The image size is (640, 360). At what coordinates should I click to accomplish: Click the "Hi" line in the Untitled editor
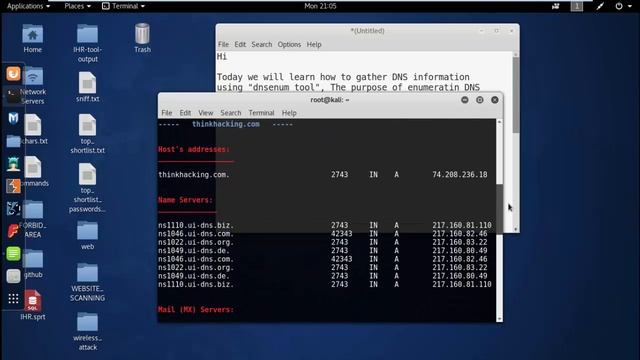[x=222, y=56]
